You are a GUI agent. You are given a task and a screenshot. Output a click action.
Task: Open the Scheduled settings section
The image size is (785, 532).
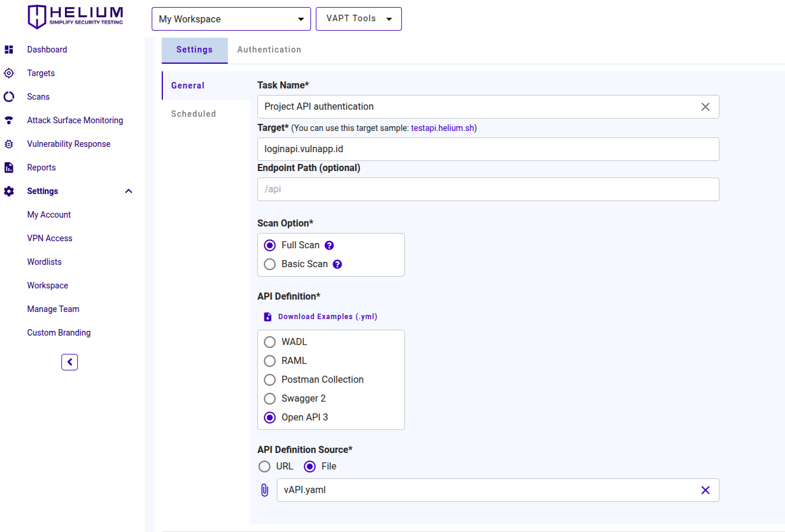(194, 114)
